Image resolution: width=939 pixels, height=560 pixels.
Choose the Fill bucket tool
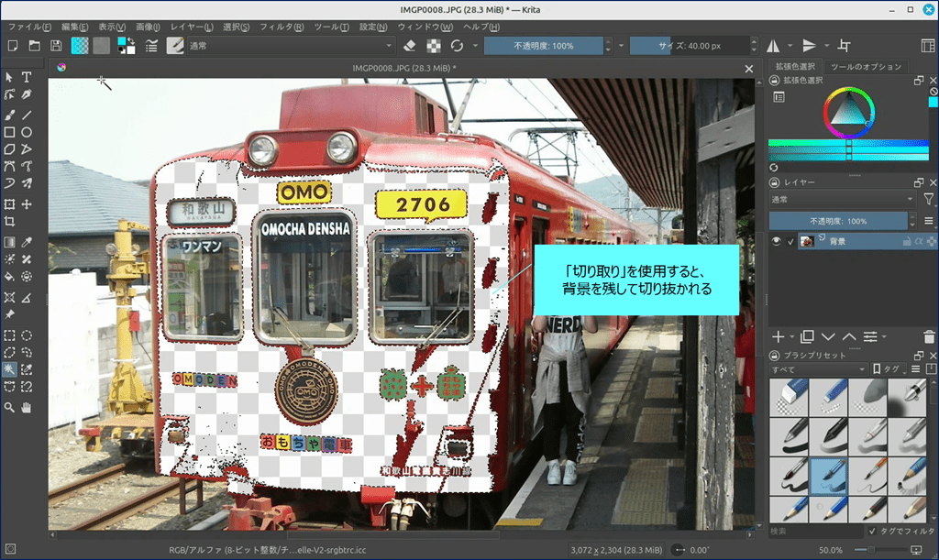tap(9, 276)
